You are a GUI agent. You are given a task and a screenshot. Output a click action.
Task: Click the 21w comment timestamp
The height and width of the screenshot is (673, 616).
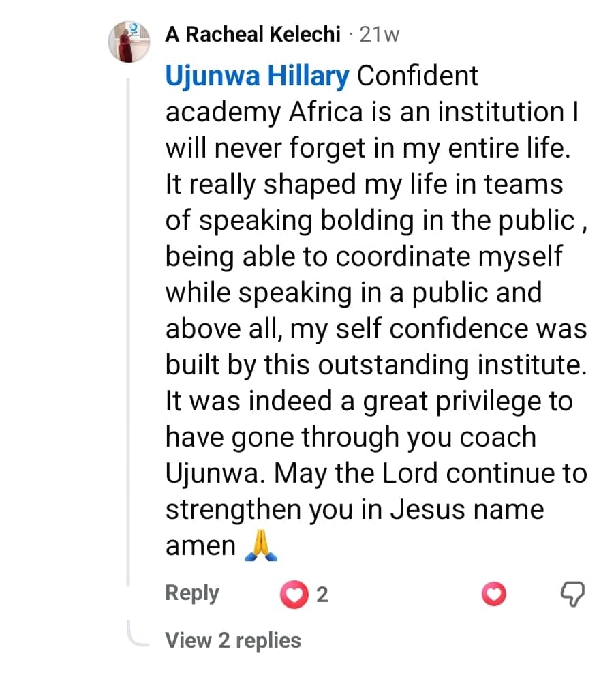pos(380,35)
